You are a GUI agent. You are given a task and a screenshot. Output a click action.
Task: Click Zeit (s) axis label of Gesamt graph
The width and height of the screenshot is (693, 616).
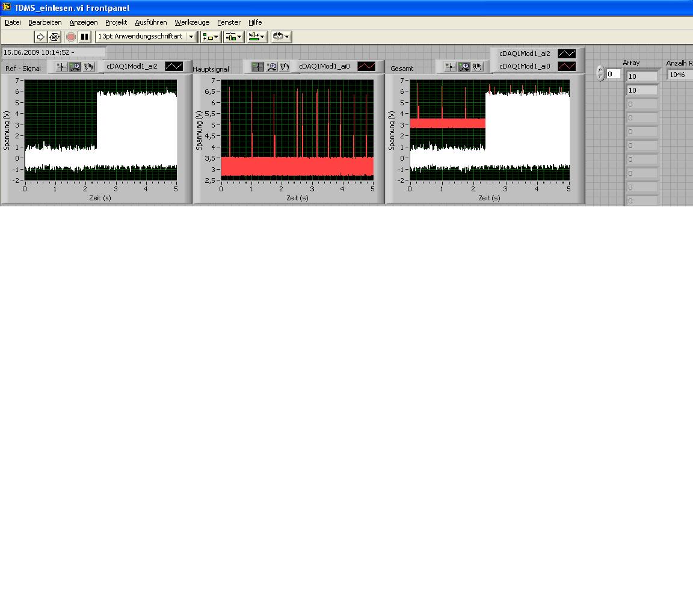point(489,198)
